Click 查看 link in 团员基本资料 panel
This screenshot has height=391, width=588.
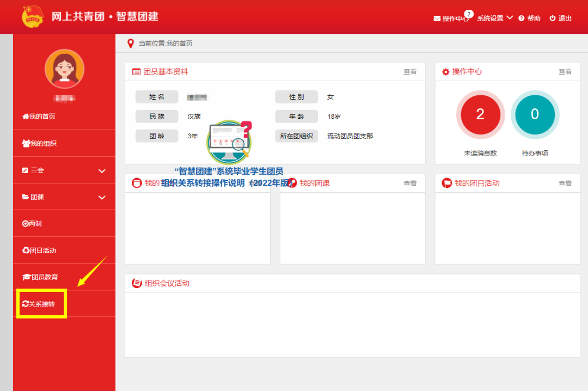pyautogui.click(x=409, y=72)
